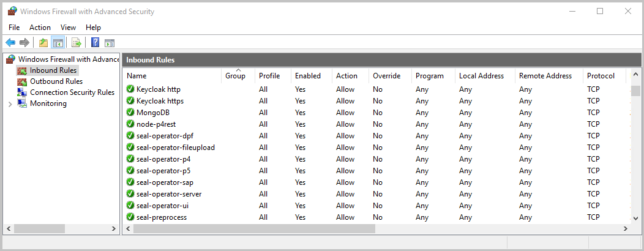Click the Export List toolbar icon

tap(77, 42)
